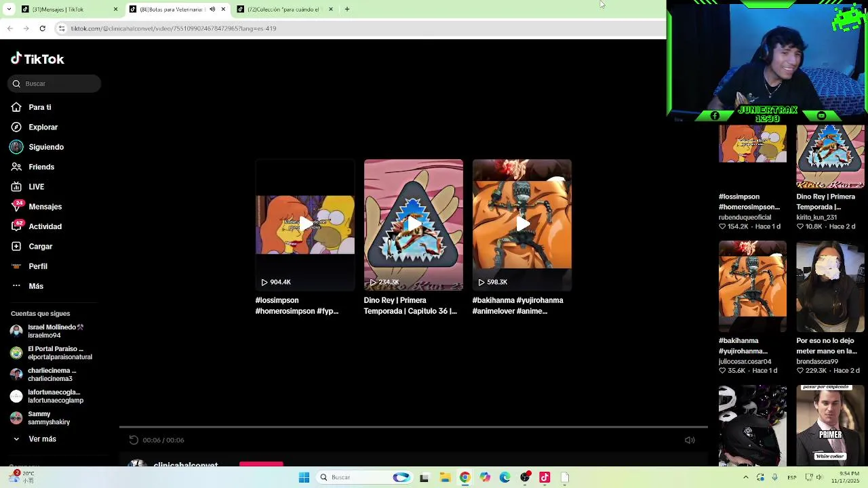Open clinicahalconvet profile name
This screenshot has width=868, height=488.
click(x=185, y=465)
